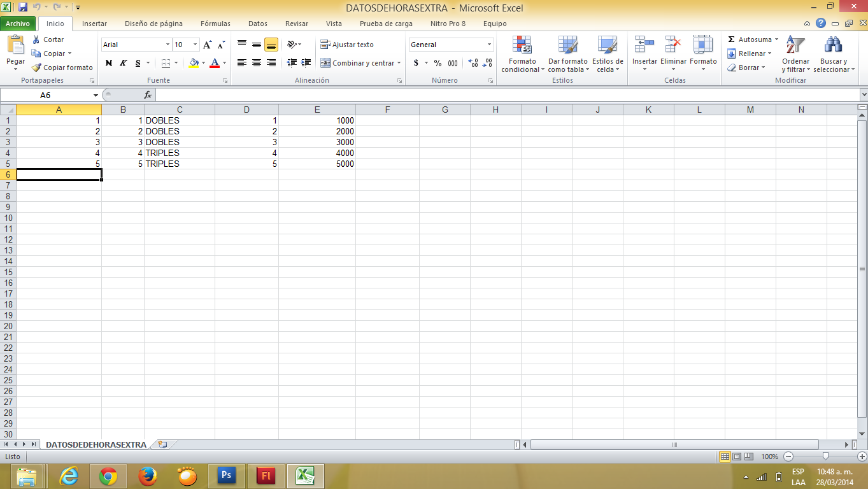The width and height of the screenshot is (868, 489).
Task: Toggle italic formatting K button
Action: [124, 63]
